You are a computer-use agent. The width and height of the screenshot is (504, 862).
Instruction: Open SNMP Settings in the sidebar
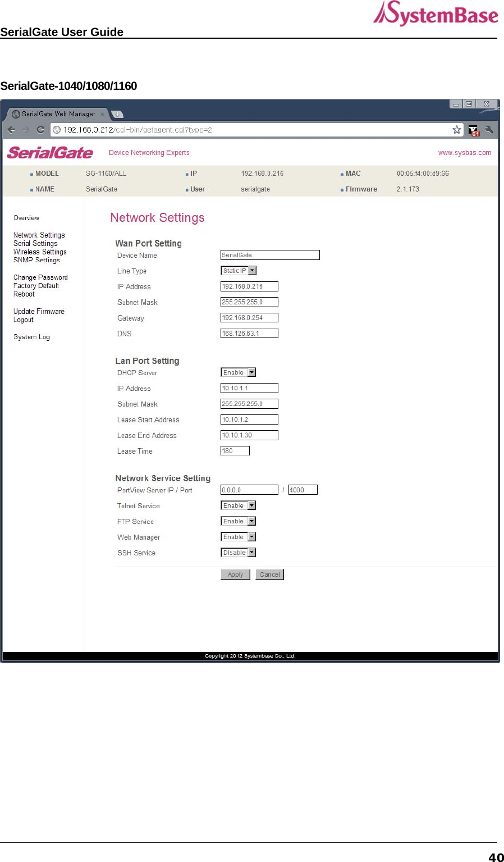(x=36, y=260)
